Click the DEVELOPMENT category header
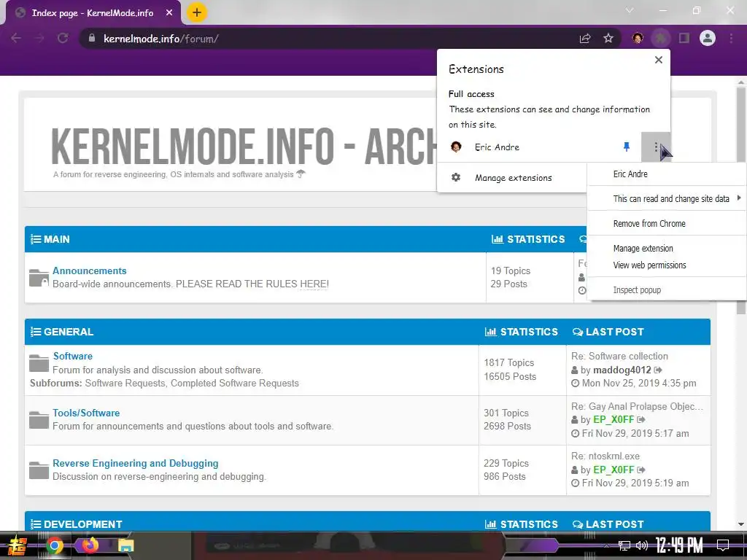The height and width of the screenshot is (560, 747). pyautogui.click(x=82, y=524)
